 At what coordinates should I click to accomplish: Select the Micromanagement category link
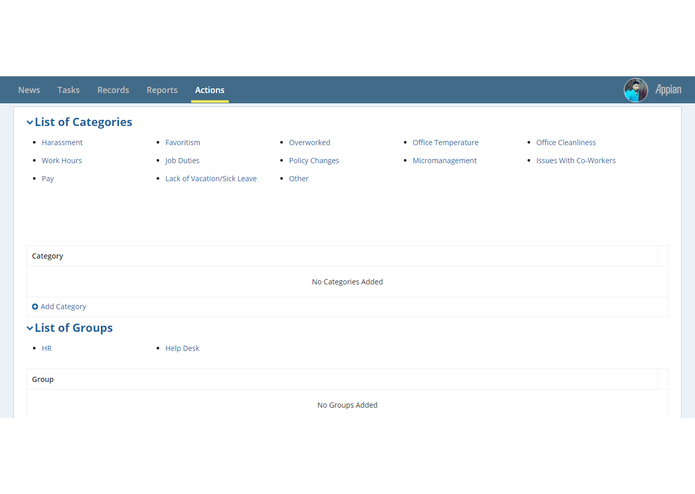tap(445, 161)
